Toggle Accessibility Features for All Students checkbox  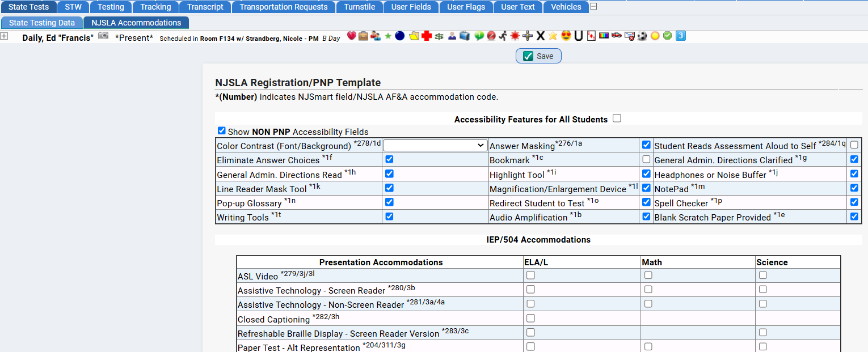(x=617, y=118)
